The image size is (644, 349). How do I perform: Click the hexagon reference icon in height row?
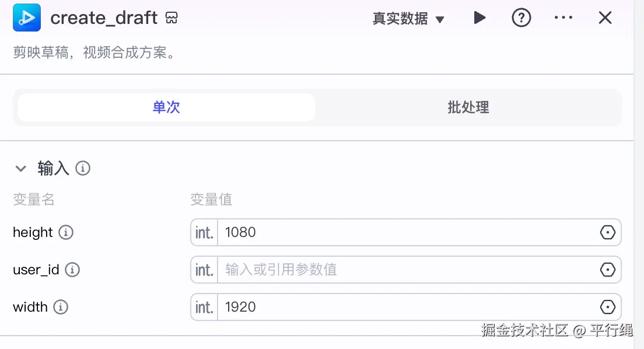pos(607,232)
